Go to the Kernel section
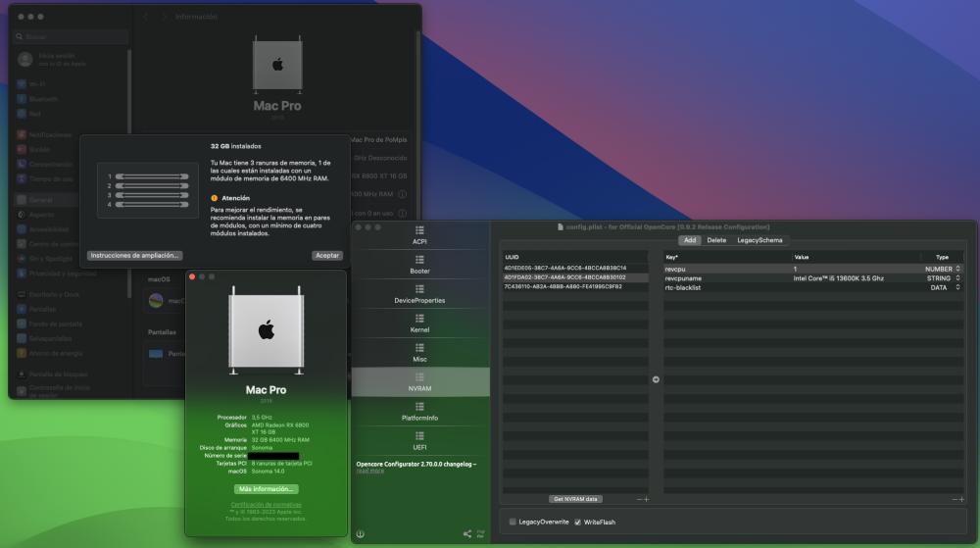980x548 pixels. pyautogui.click(x=419, y=324)
